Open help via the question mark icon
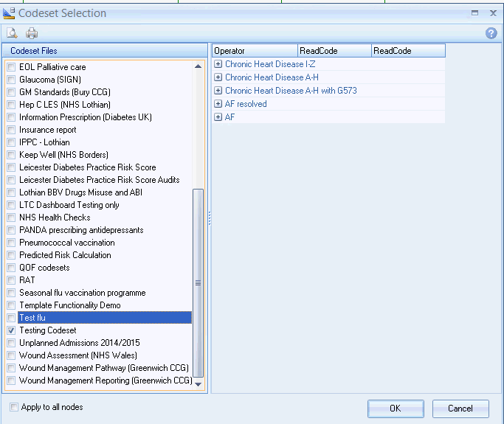This screenshot has width=504, height=424. click(491, 33)
